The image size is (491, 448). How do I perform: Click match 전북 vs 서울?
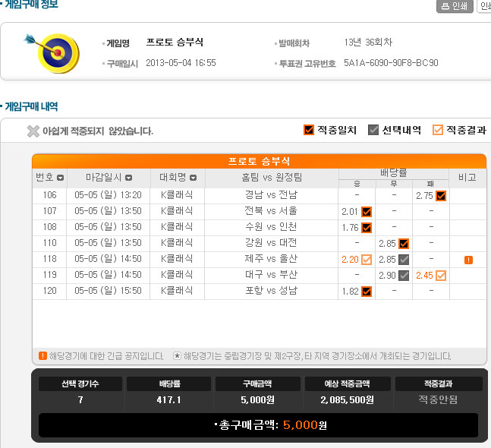point(271,211)
